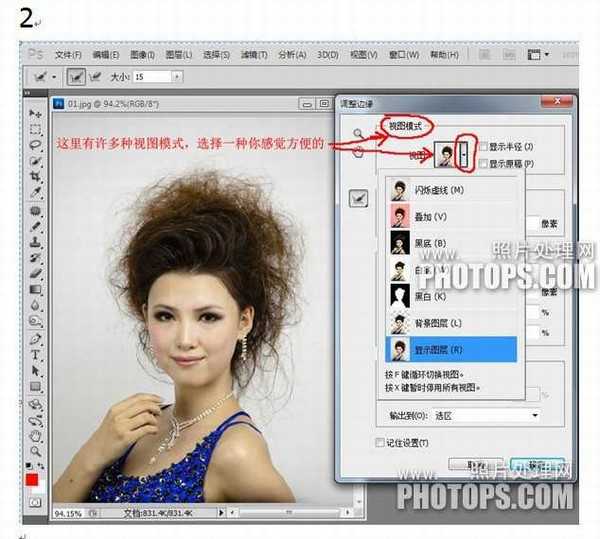Choose the Crop tool

coord(35,177)
